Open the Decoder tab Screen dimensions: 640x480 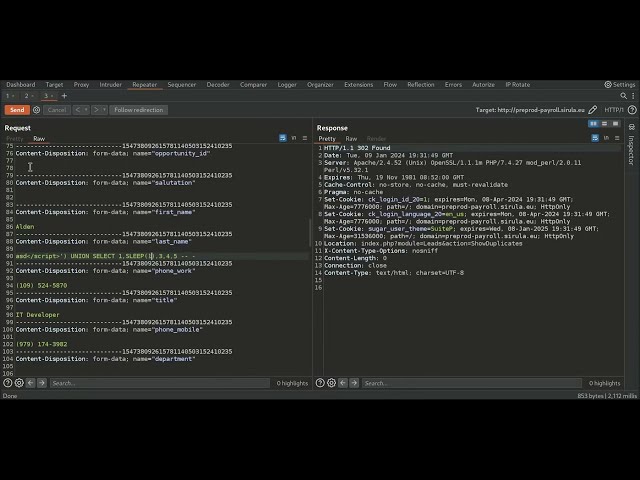pos(218,84)
